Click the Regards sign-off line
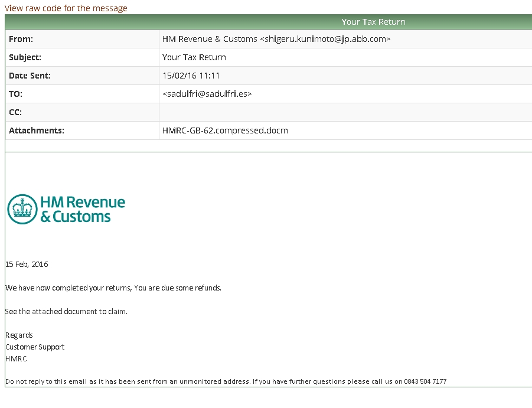532x408 pixels. click(19, 335)
